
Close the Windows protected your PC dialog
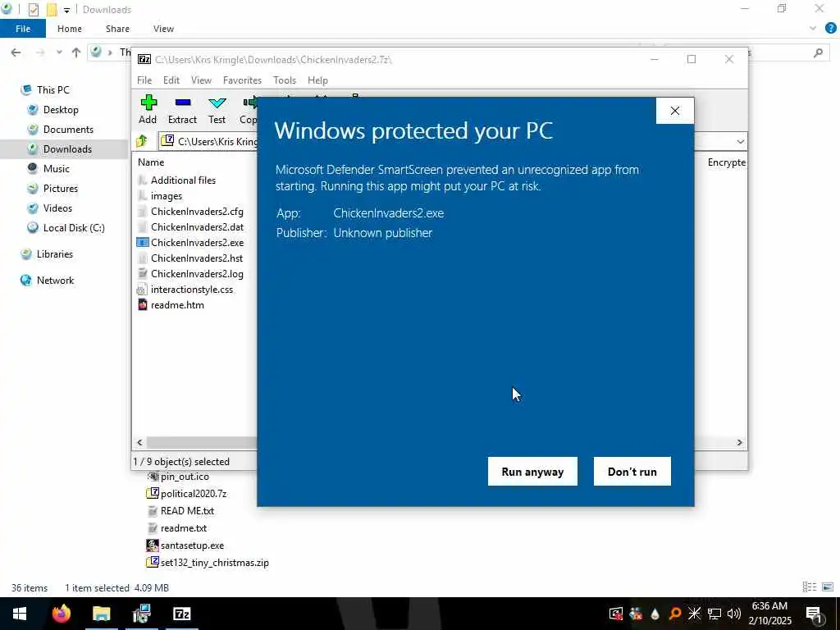675,111
